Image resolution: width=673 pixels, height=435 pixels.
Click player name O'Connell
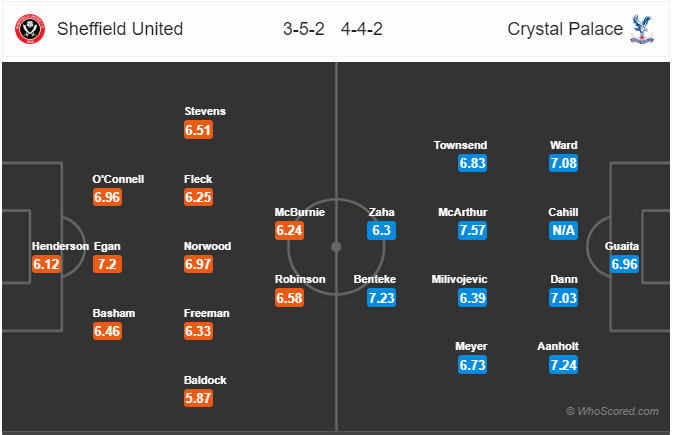pyautogui.click(x=118, y=179)
